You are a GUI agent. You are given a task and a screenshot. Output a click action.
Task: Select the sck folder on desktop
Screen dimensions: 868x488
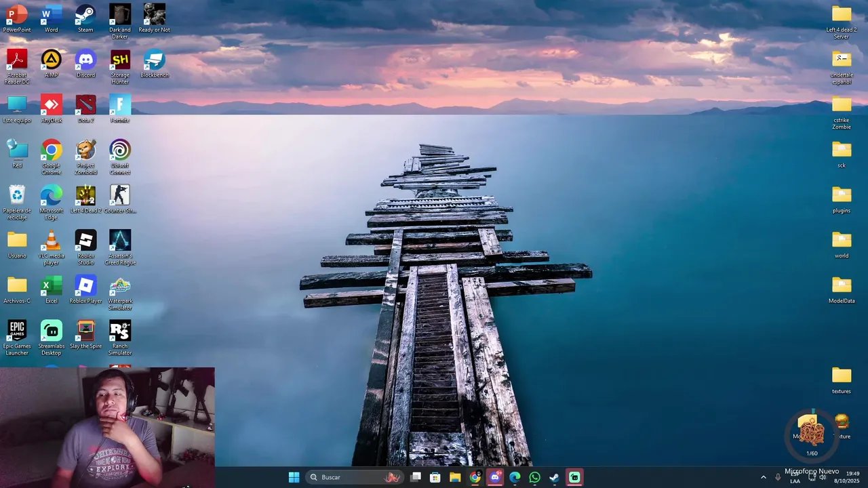(842, 154)
